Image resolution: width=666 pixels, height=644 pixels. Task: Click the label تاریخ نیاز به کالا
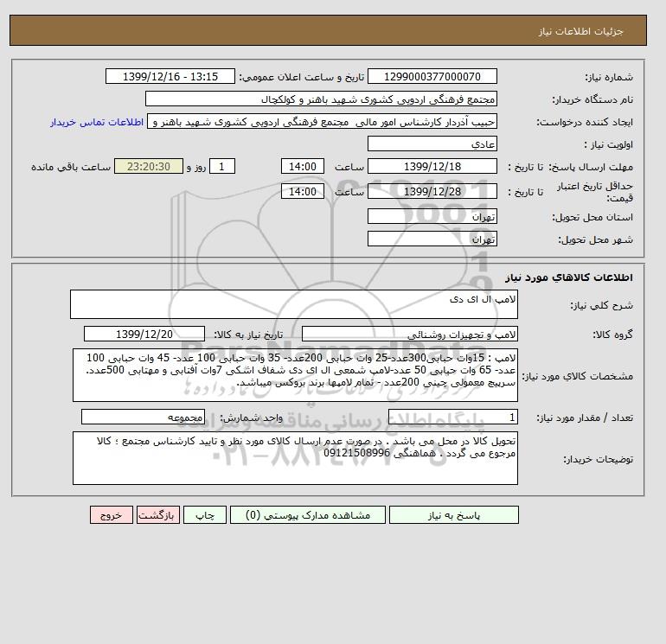pos(248,335)
